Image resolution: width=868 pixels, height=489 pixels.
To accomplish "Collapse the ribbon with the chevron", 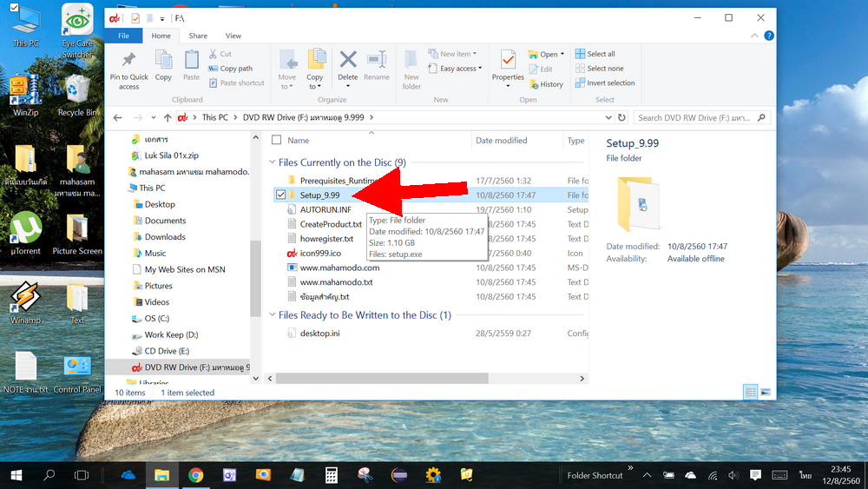I will (754, 36).
